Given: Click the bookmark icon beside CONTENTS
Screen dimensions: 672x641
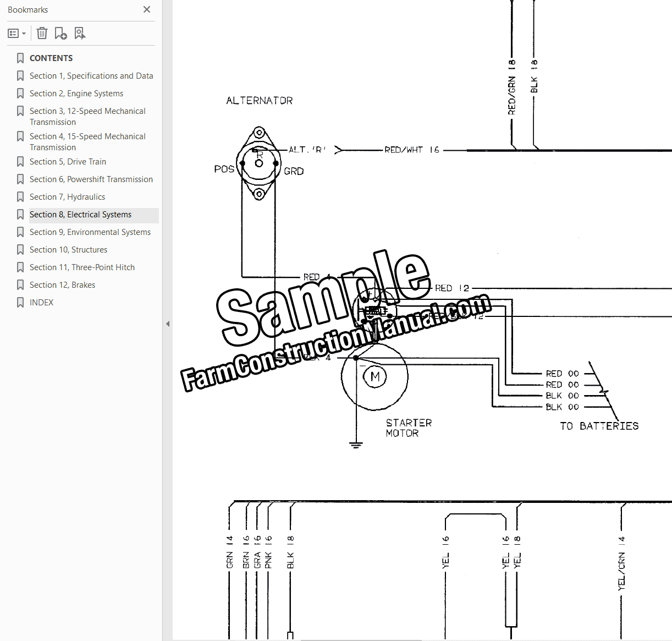Looking at the screenshot, I should pos(20,58).
